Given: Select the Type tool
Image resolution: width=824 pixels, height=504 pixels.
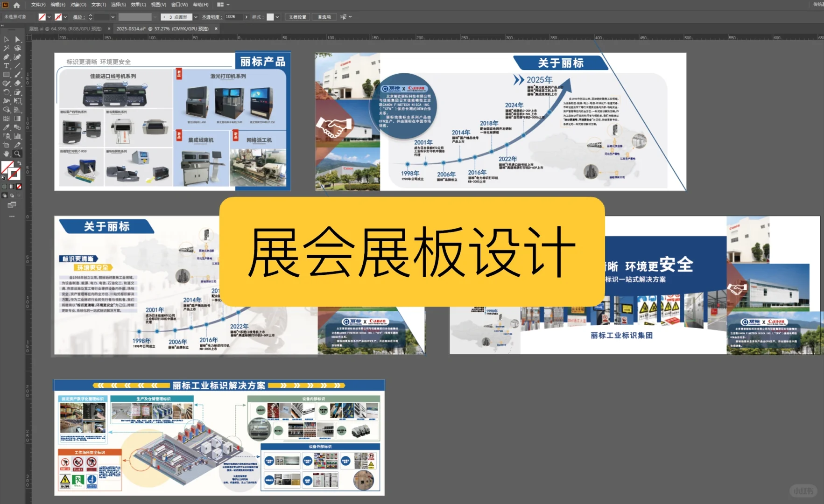Looking at the screenshot, I should (x=6, y=65).
